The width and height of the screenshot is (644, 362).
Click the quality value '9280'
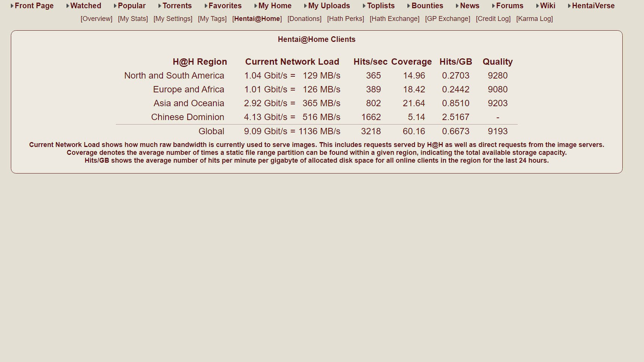tap(497, 76)
